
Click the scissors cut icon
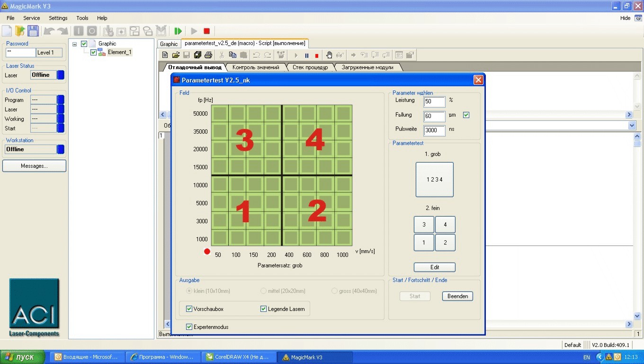222,55
